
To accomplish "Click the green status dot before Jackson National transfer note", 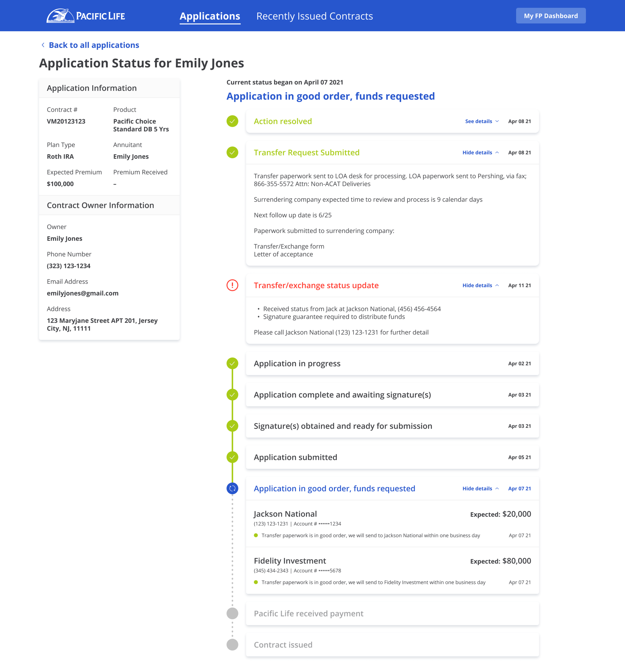I will [x=256, y=535].
